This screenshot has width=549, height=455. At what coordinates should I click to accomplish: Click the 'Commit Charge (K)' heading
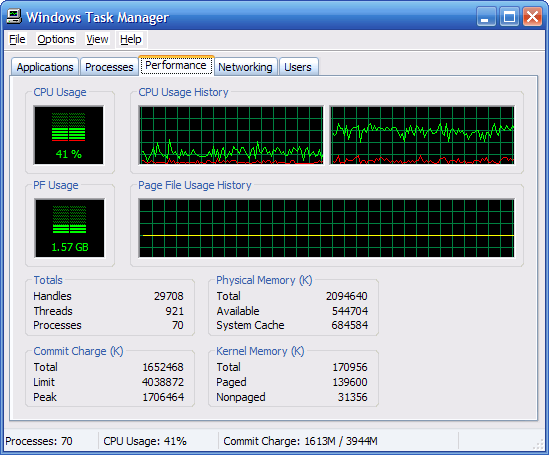(78, 351)
